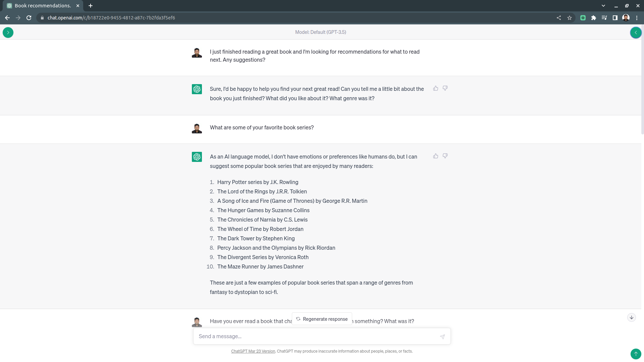This screenshot has width=644, height=362.
Task: Select 'The Hunger Games by Suzanne Collins'
Action: point(263,210)
